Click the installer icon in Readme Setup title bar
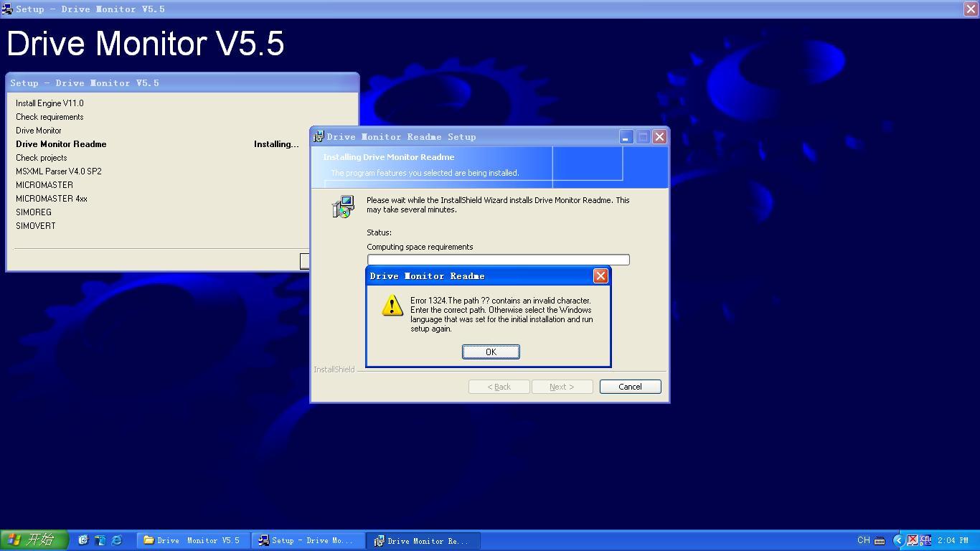Image resolution: width=980 pixels, height=551 pixels. click(319, 137)
